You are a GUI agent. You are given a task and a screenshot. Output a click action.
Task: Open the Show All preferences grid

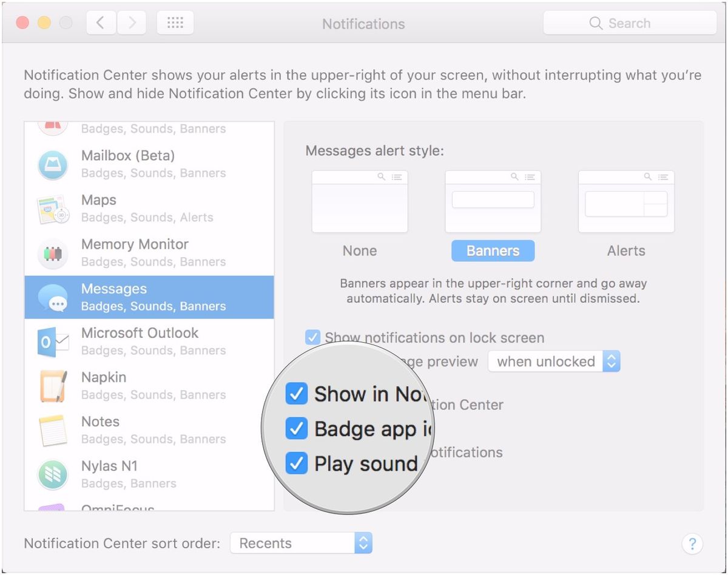tap(175, 22)
